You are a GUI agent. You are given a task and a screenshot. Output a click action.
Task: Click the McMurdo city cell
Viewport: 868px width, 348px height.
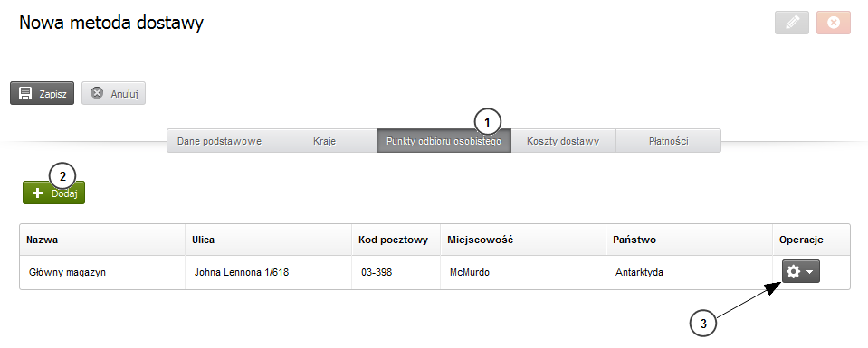[x=470, y=272]
